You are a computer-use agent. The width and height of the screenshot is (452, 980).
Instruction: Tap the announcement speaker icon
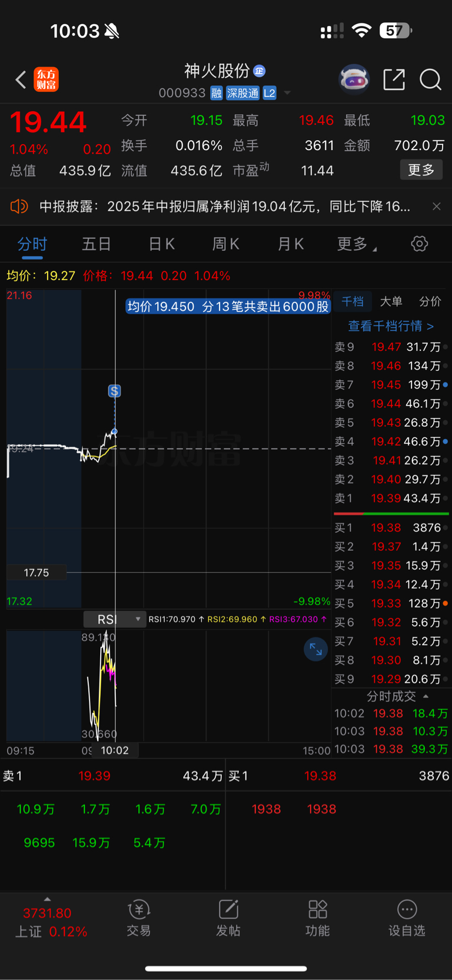pyautogui.click(x=19, y=206)
